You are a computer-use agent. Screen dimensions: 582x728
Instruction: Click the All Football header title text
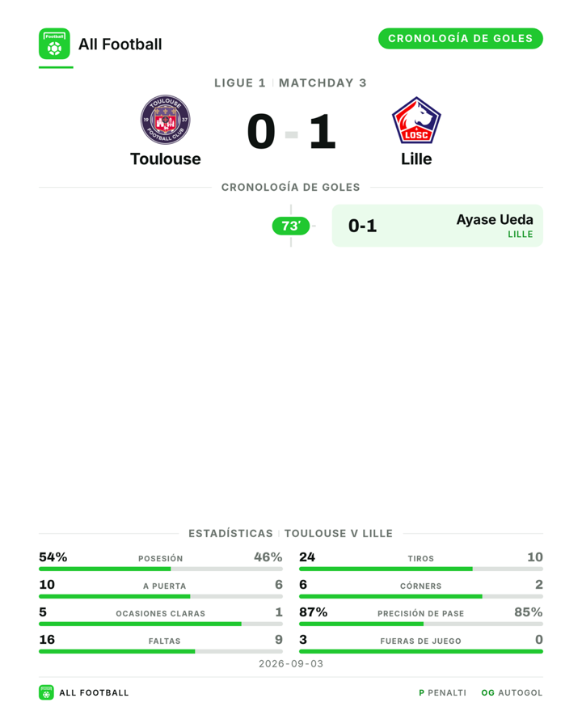tap(120, 44)
